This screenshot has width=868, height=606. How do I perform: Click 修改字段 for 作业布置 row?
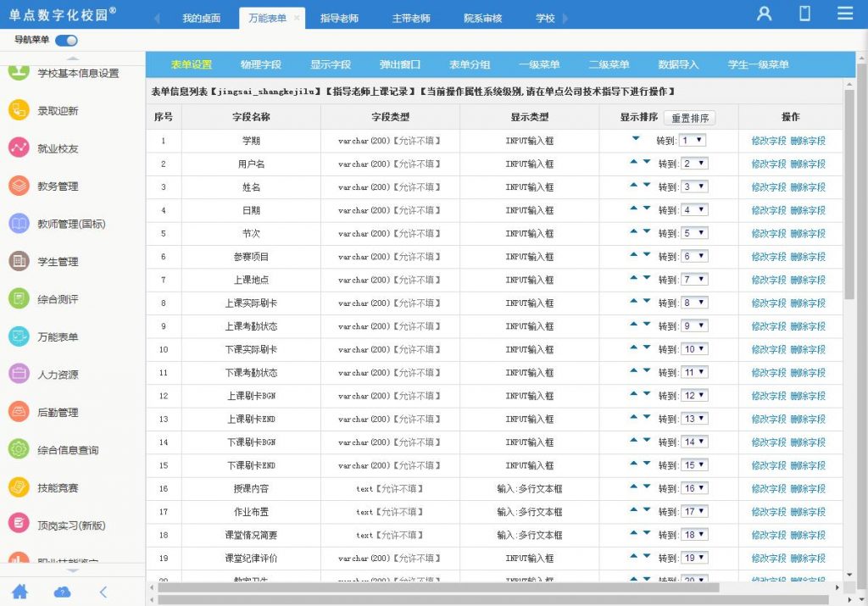(x=769, y=512)
